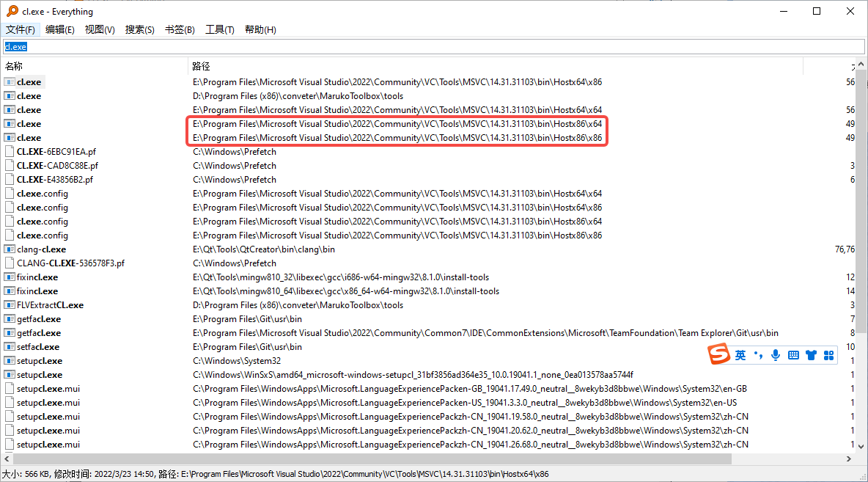The image size is (868, 482).
Task: Click the CL.EXE-CAD8C88E.pf document icon
Action: tap(10, 166)
